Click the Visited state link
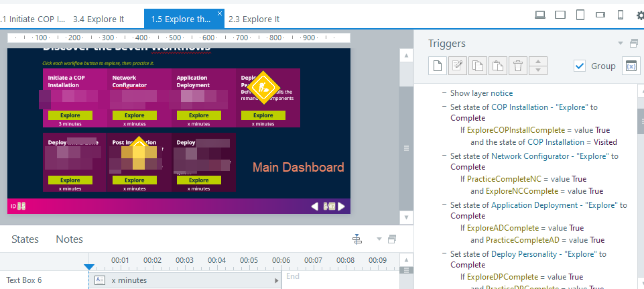 [606, 142]
